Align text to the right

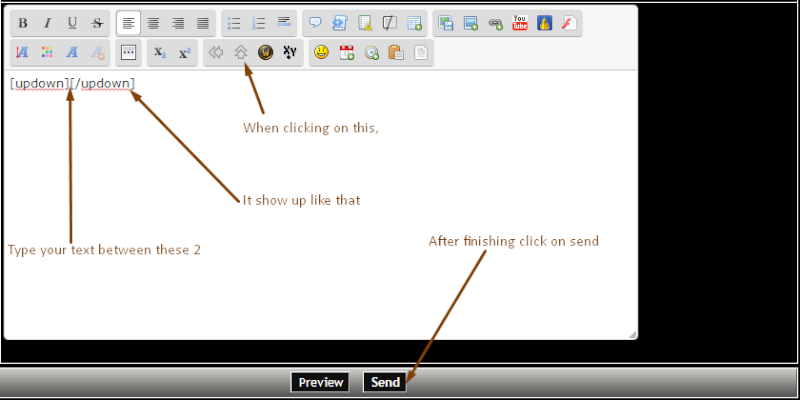[178, 23]
